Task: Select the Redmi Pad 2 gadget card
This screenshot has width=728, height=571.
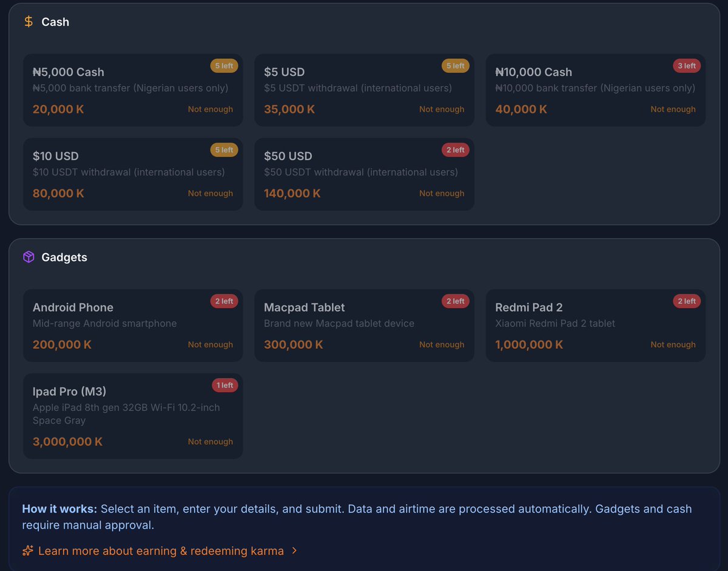Action: pos(595,326)
